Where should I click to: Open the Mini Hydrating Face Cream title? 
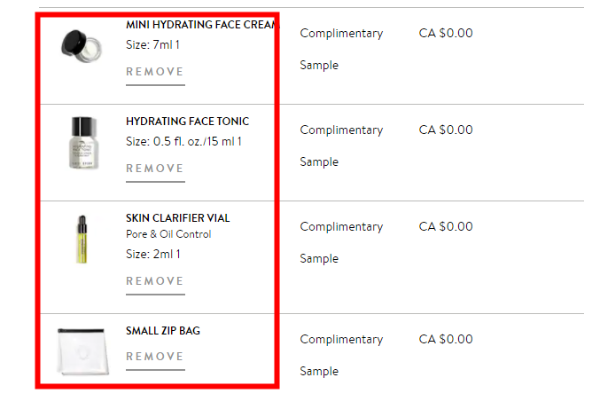coord(200,24)
